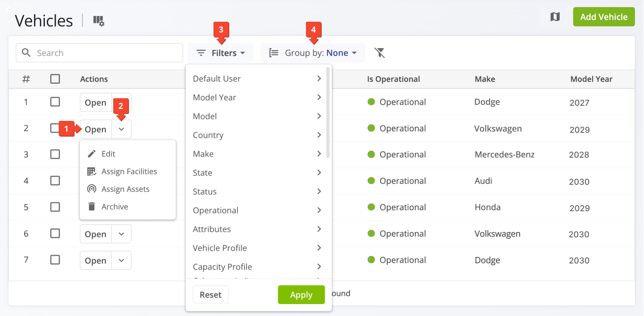Expand the Vehicle Profile filter option
644x316 pixels.
pyautogui.click(x=257, y=248)
